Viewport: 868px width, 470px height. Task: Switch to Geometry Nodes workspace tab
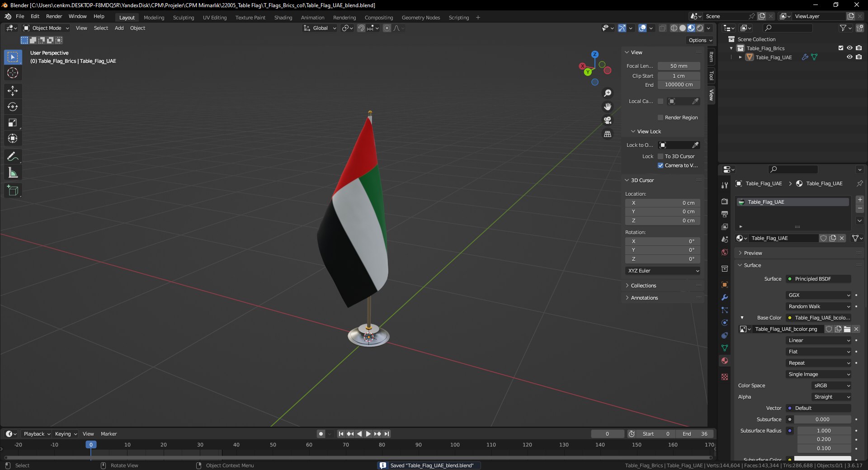pyautogui.click(x=421, y=18)
